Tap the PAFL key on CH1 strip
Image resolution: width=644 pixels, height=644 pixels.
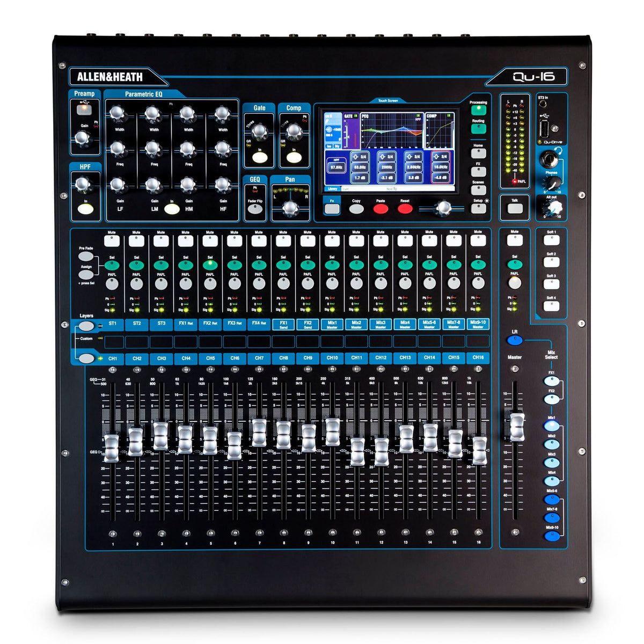pyautogui.click(x=112, y=283)
